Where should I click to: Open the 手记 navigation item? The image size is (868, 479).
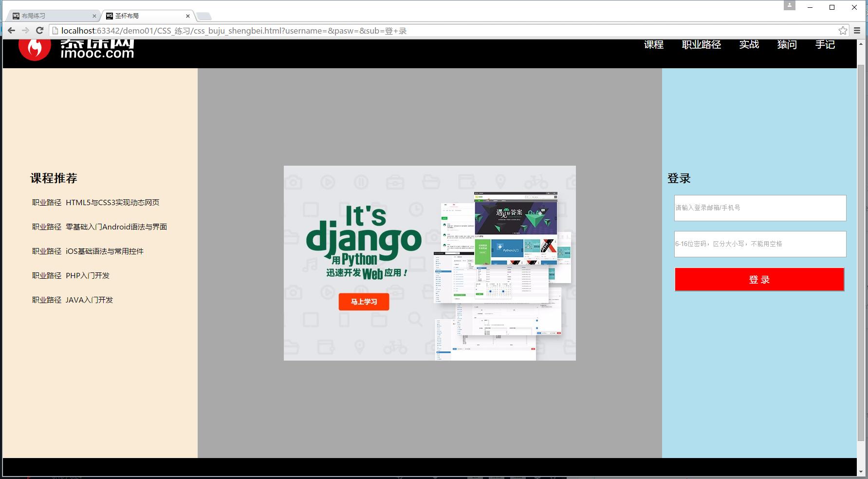825,44
